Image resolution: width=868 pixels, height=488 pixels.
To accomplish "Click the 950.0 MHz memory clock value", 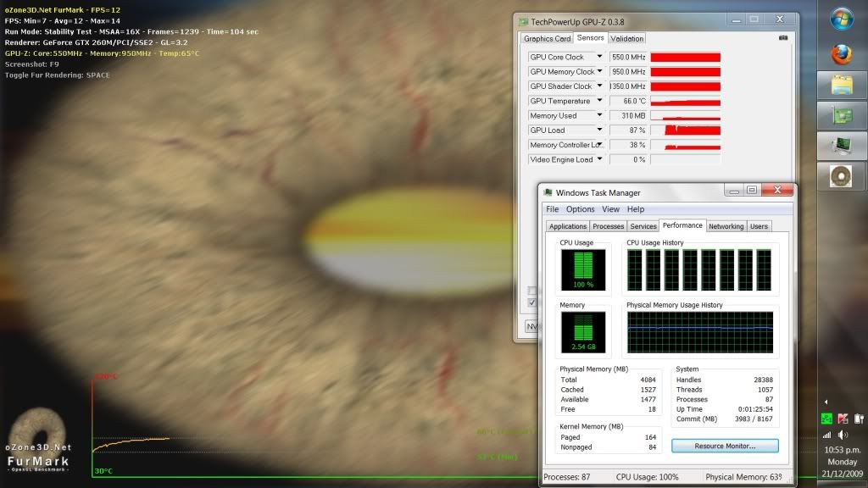I will coord(629,71).
